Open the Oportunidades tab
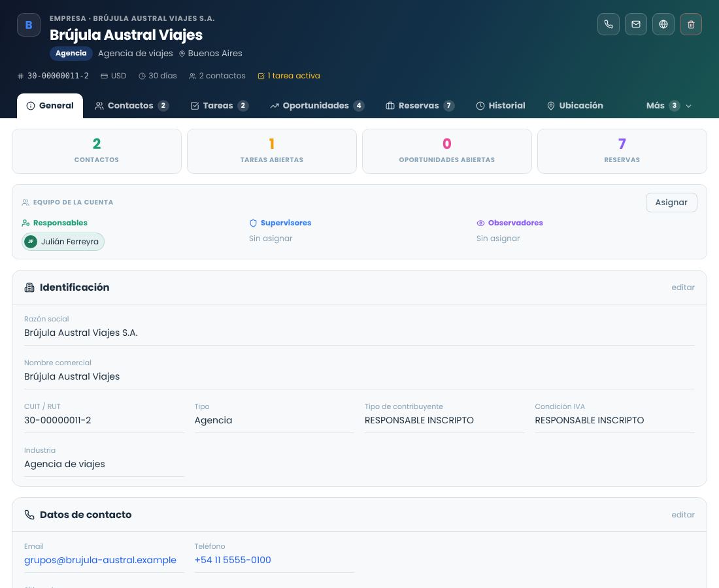This screenshot has width=719, height=588. (317, 106)
